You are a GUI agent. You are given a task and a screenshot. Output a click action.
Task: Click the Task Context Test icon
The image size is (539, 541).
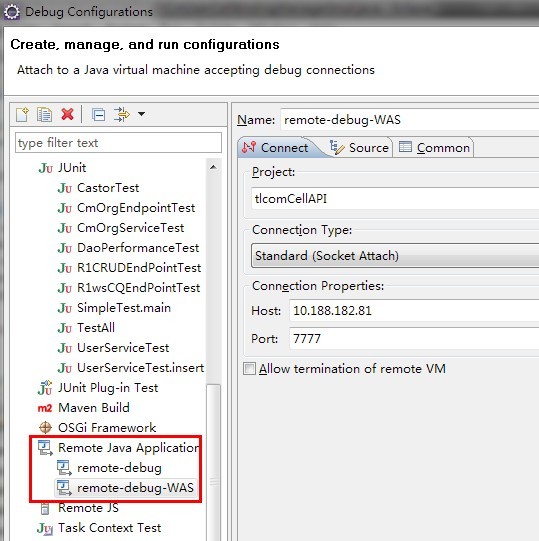(x=45, y=529)
